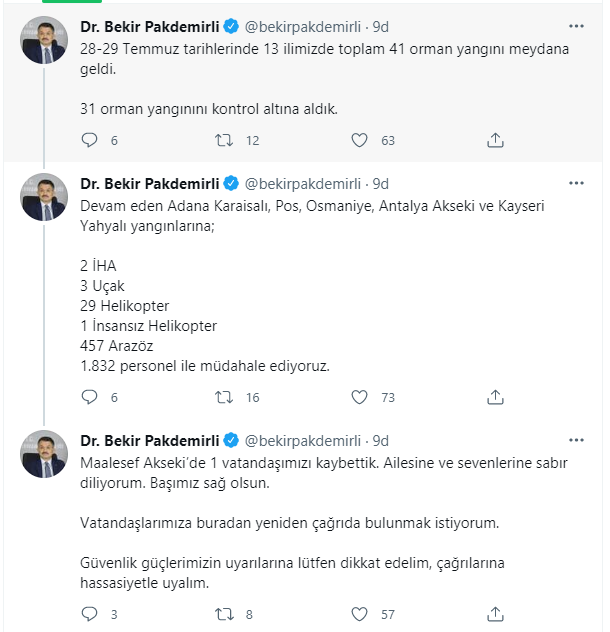Share the tweet about 31 orman yangınını

coord(495,140)
